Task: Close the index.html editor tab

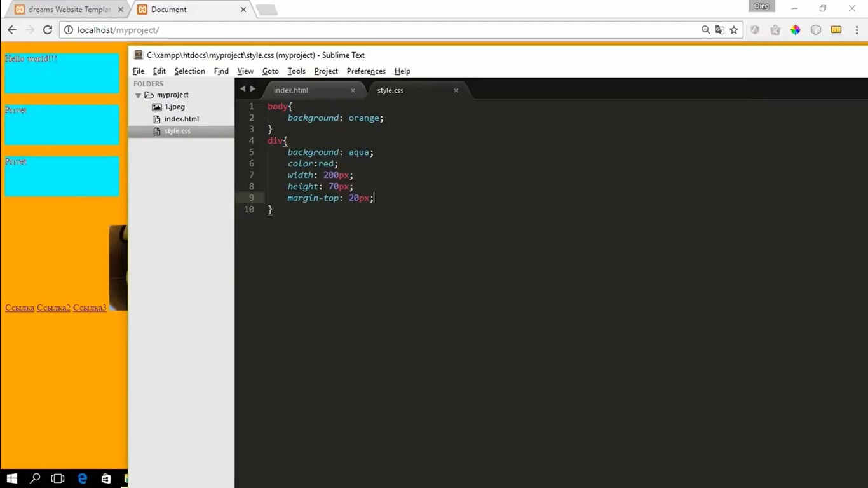Action: (353, 90)
